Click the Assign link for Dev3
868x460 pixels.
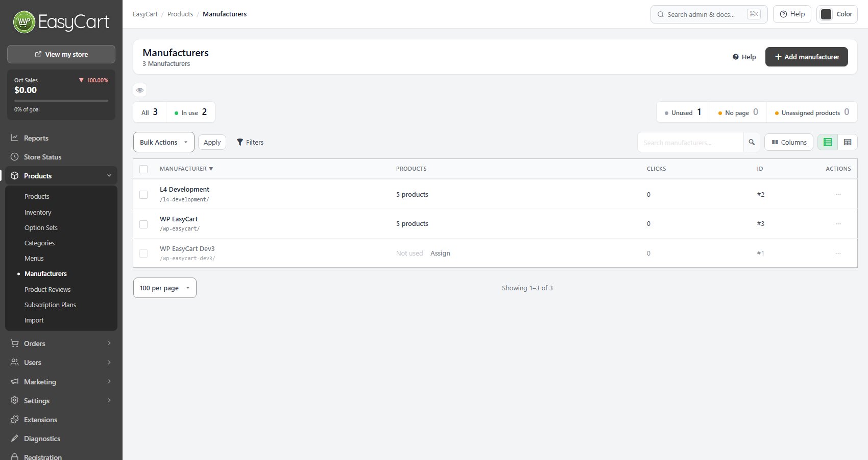pos(440,253)
